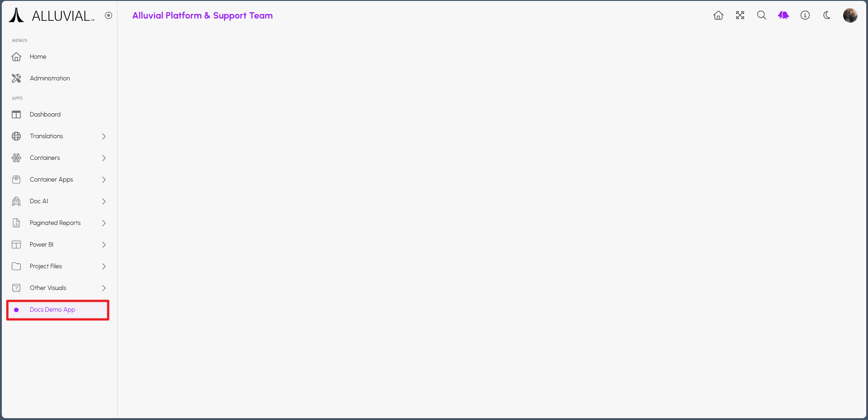Open the user profile avatar
Viewport: 868px width, 420px height.
click(x=850, y=15)
